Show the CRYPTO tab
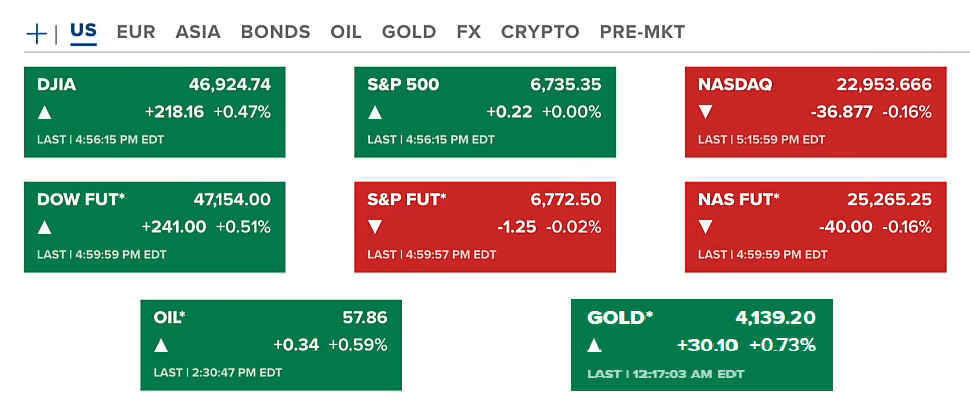This screenshot has height=406, width=970. (540, 32)
